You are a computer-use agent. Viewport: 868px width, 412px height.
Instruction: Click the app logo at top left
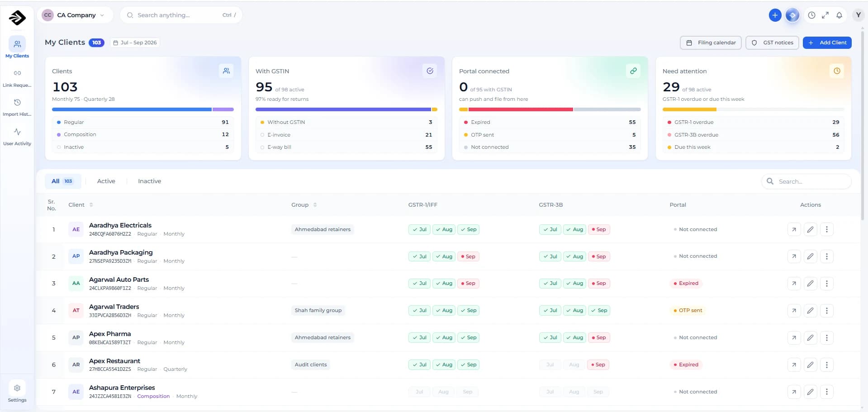tap(17, 18)
